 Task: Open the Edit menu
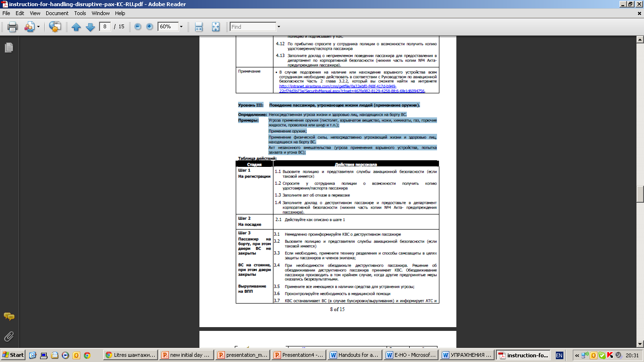pos(20,13)
